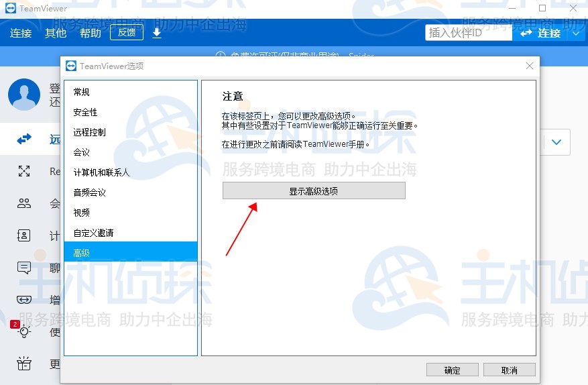Click the user profile avatar

pos(24,94)
